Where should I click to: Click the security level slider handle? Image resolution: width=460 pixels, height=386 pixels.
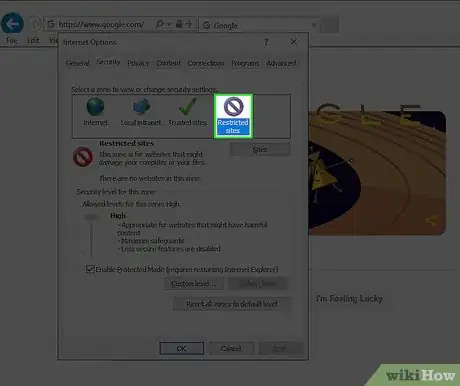[91, 217]
